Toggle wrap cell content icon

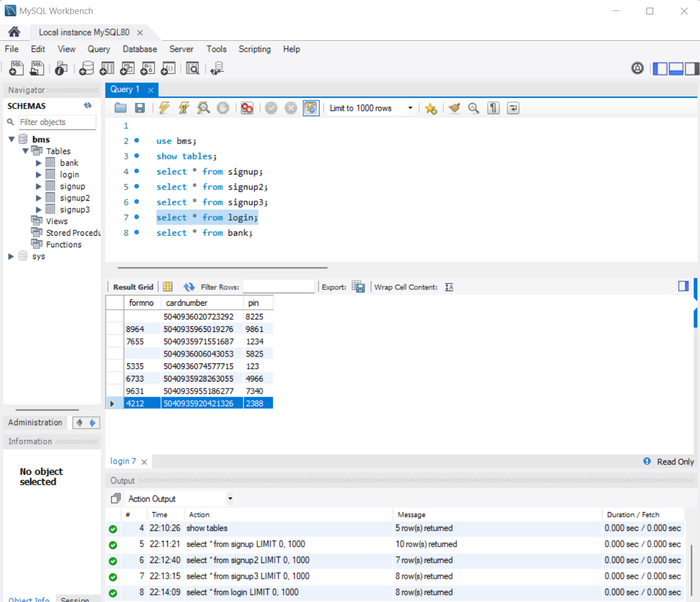click(x=449, y=287)
